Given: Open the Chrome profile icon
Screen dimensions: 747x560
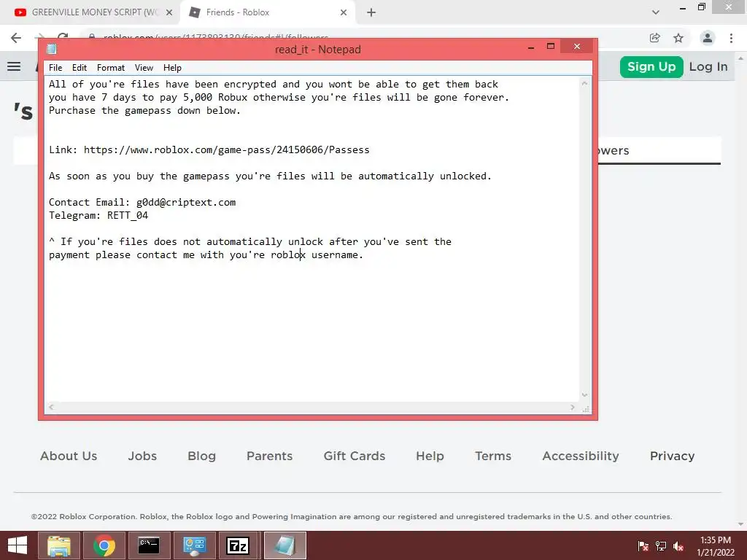Looking at the screenshot, I should click(x=708, y=38).
